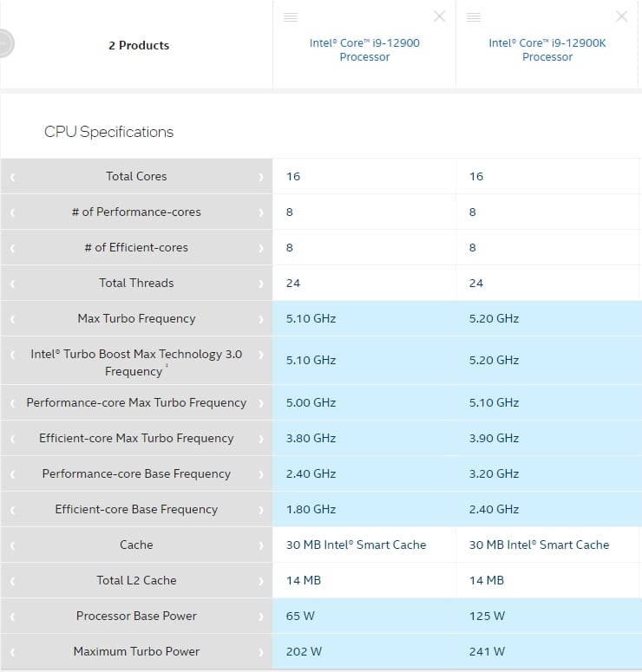Click right arrow on # of Performance-cores row
642x672 pixels.
tap(261, 212)
